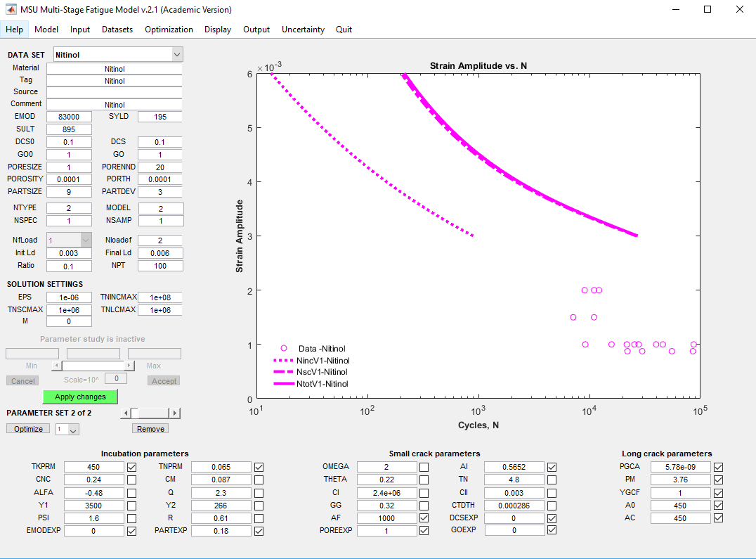The width and height of the screenshot is (756, 559).
Task: Click the right arrow of the PARAMETER SET slider
Action: 175,413
